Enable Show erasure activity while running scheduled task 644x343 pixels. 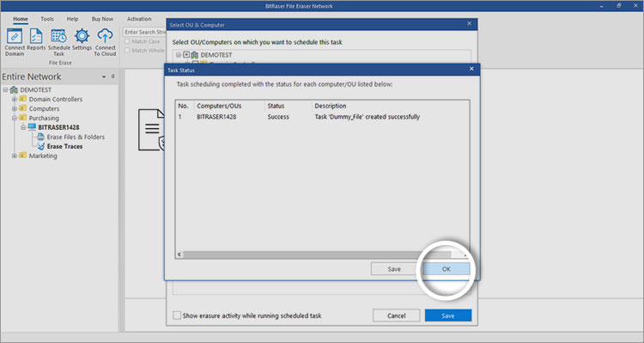pos(177,315)
